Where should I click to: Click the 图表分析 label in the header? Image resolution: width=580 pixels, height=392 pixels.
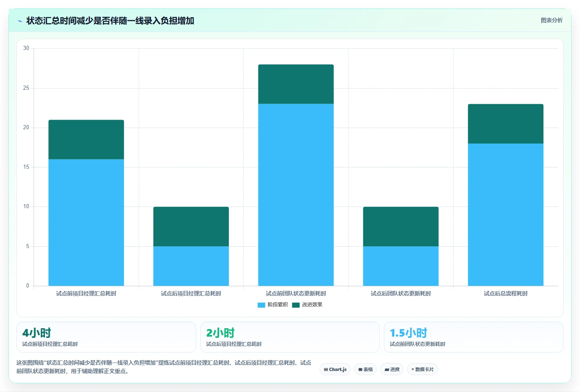(x=551, y=20)
